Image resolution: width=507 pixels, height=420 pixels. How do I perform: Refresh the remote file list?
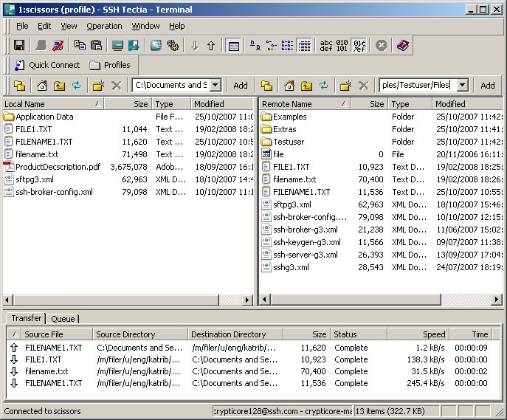pyautogui.click(x=324, y=86)
